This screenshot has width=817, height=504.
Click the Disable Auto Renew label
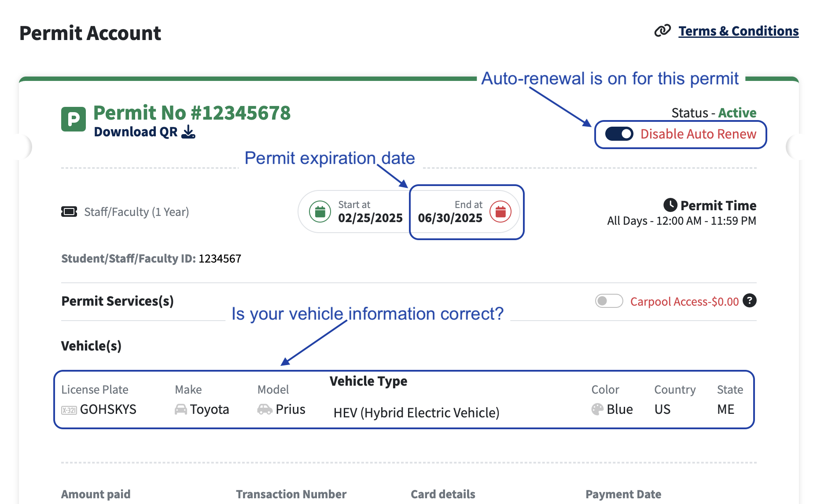tap(698, 134)
